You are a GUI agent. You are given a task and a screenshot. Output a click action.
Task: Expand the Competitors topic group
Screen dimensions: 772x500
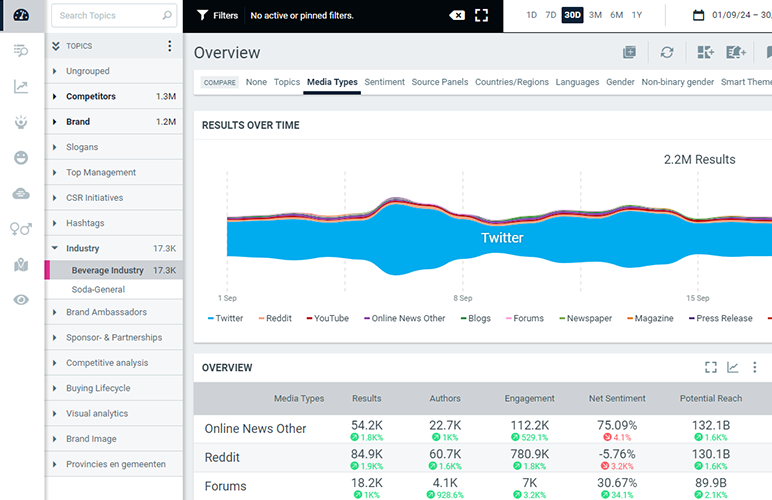coord(55,97)
